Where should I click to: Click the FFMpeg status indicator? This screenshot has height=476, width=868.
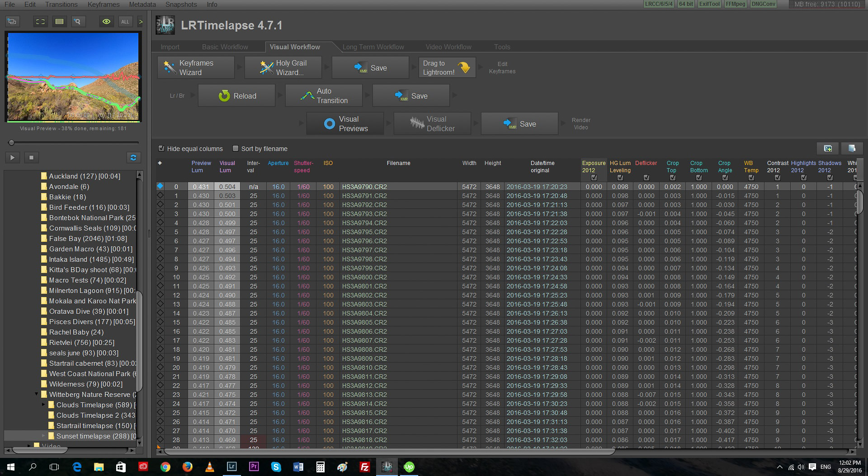(x=736, y=4)
